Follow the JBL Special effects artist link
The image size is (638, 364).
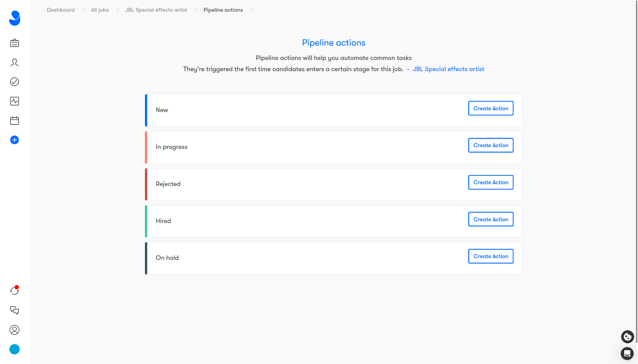[x=448, y=69]
